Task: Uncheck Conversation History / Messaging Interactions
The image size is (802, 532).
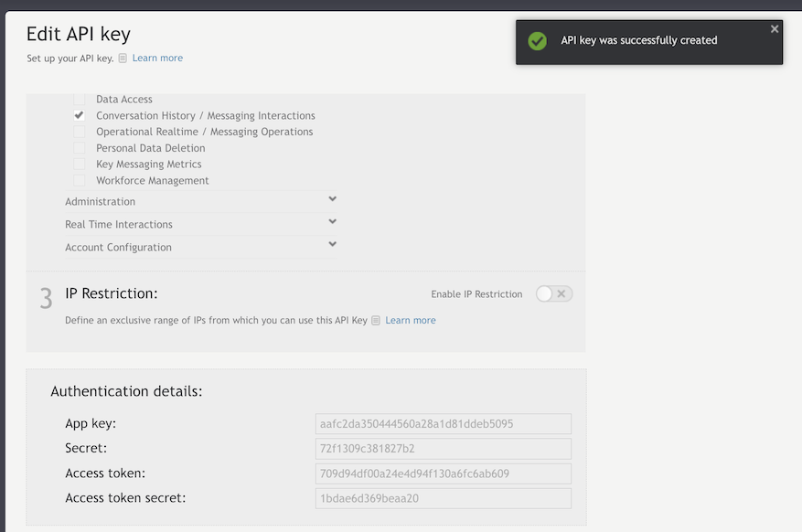Action: click(80, 115)
